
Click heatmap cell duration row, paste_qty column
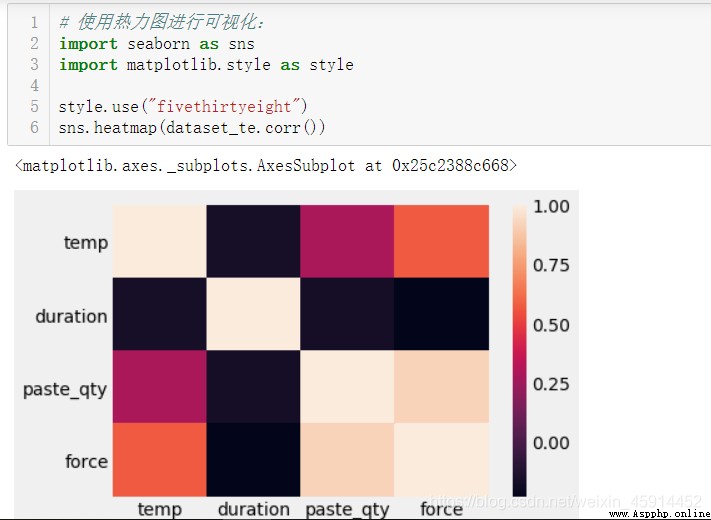click(347, 314)
